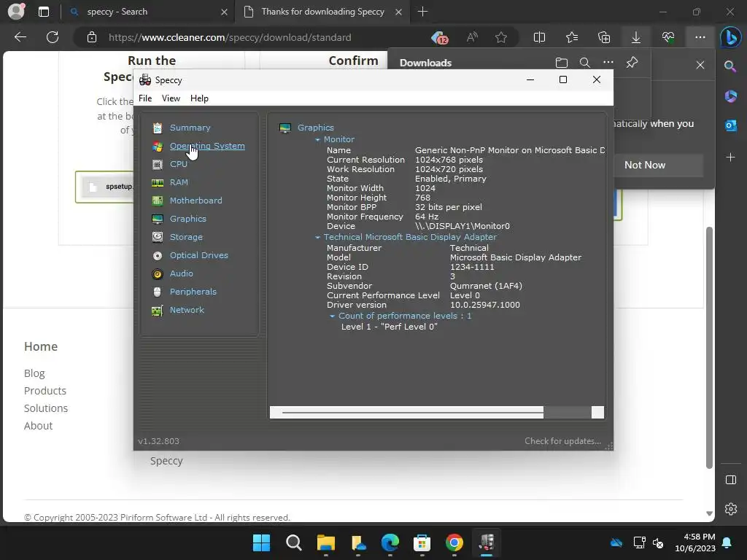The height and width of the screenshot is (560, 747).
Task: Click the Graphics header monitor icon in main panel
Action: pyautogui.click(x=285, y=128)
